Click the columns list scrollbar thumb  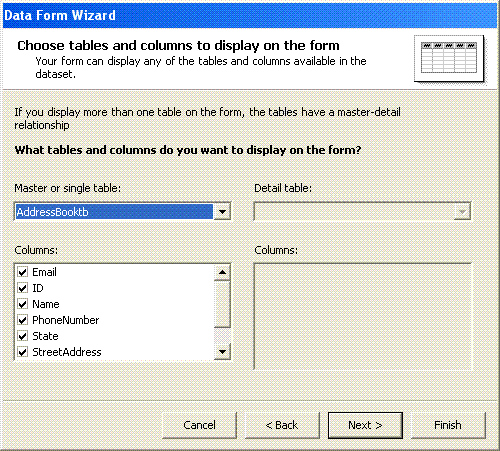(222, 304)
